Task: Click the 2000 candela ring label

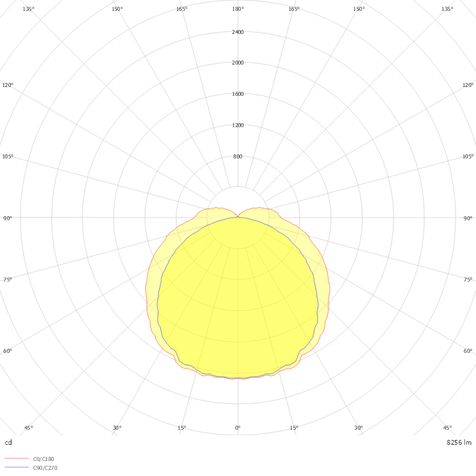Action: pyautogui.click(x=238, y=63)
